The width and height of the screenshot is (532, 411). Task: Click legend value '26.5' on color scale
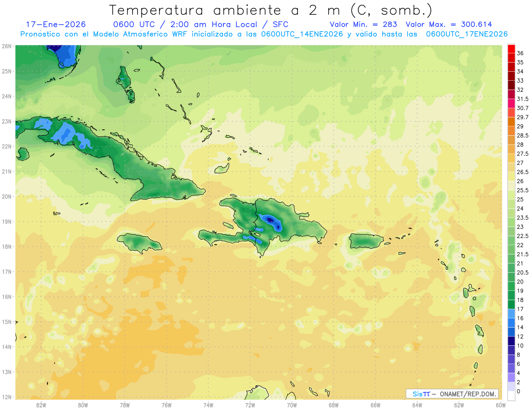tap(523, 172)
